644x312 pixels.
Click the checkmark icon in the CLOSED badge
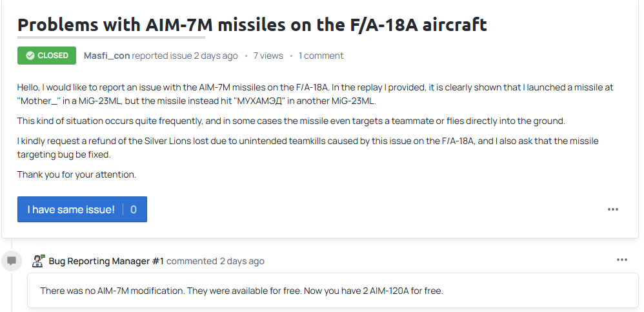point(30,56)
